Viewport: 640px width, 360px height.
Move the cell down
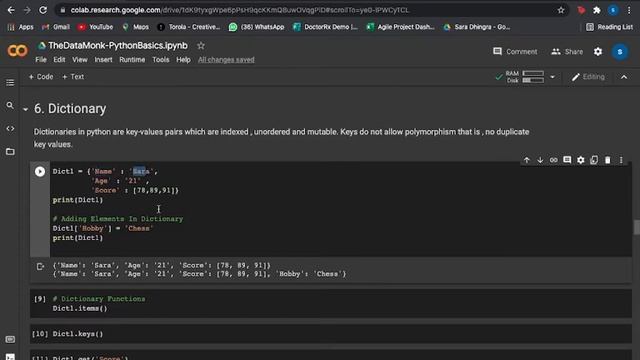(540, 160)
